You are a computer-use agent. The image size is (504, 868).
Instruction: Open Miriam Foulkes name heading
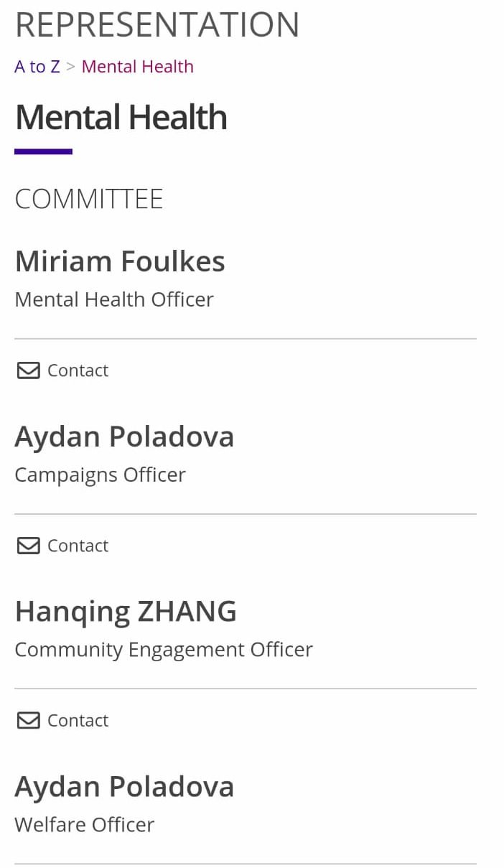[x=120, y=261]
